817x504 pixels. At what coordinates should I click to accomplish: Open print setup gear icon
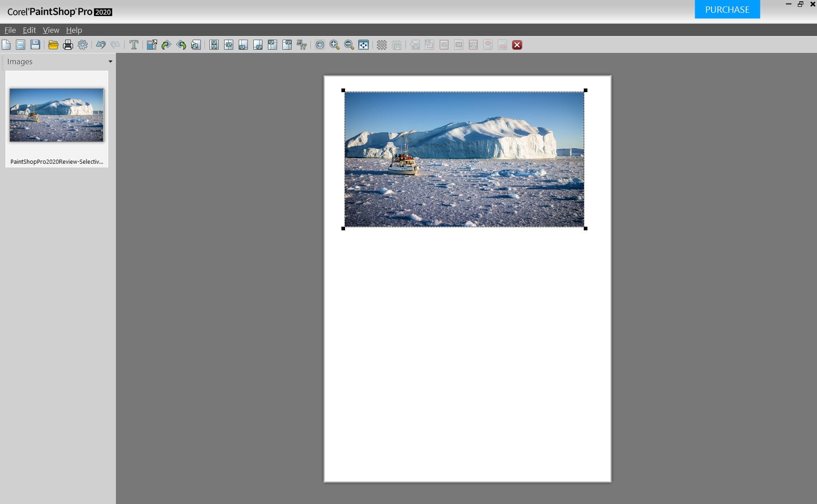[83, 45]
